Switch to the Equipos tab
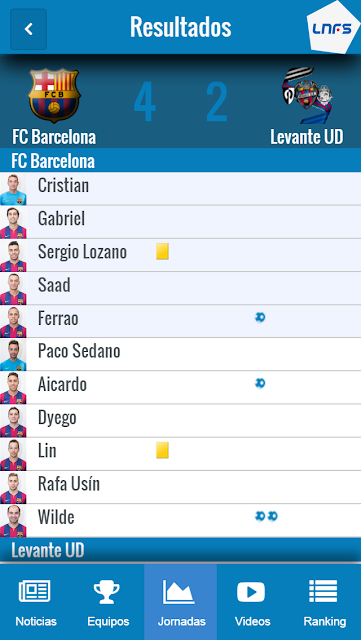This screenshot has width=361, height=640. (x=108, y=602)
